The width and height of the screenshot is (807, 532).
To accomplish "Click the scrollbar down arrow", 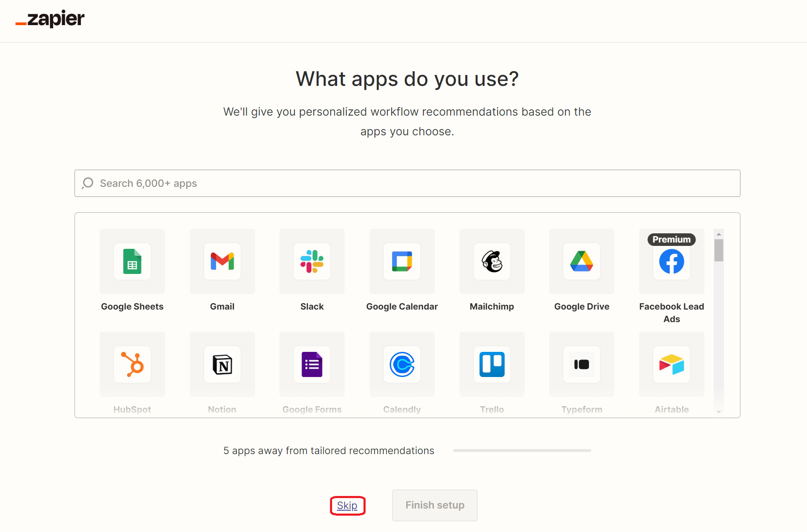I will (719, 412).
